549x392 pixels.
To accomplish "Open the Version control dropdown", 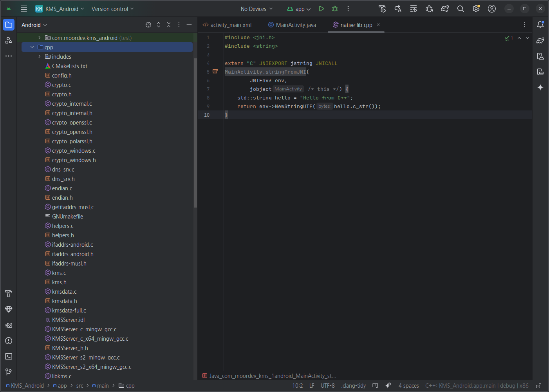I will 113,9.
